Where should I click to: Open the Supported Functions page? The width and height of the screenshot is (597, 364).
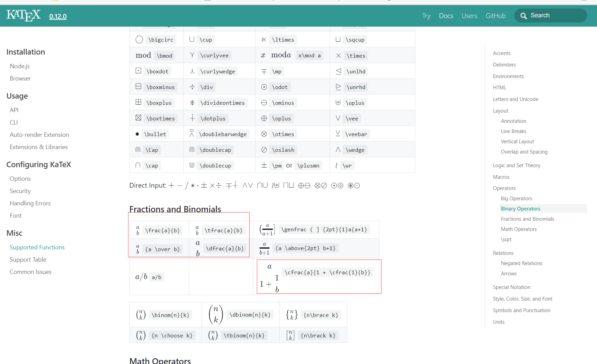[x=37, y=247]
